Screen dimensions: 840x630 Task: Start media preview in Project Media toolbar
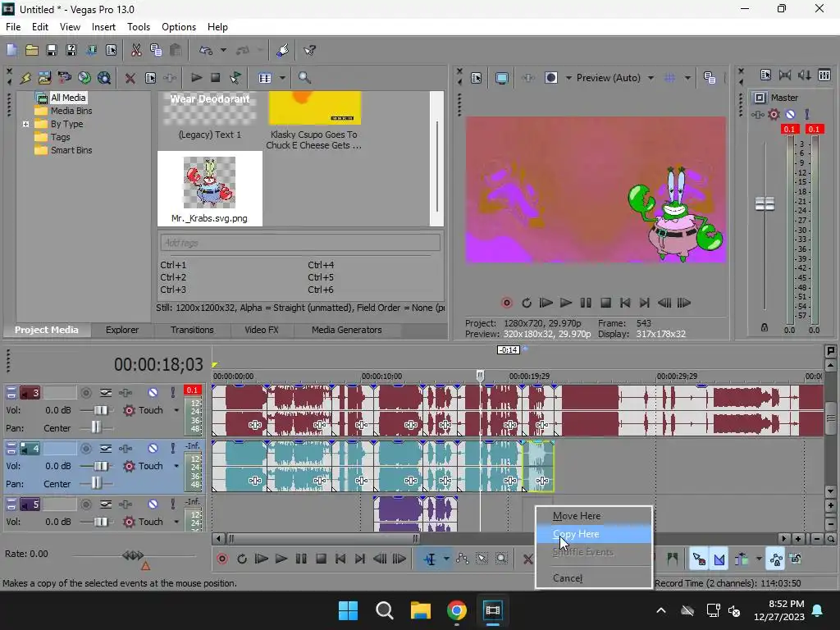pyautogui.click(x=196, y=78)
